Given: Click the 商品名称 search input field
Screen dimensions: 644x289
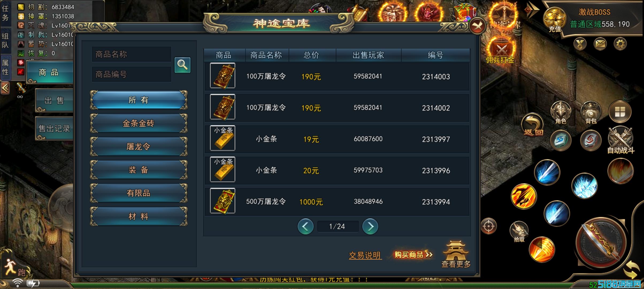Looking at the screenshot, I should 132,54.
